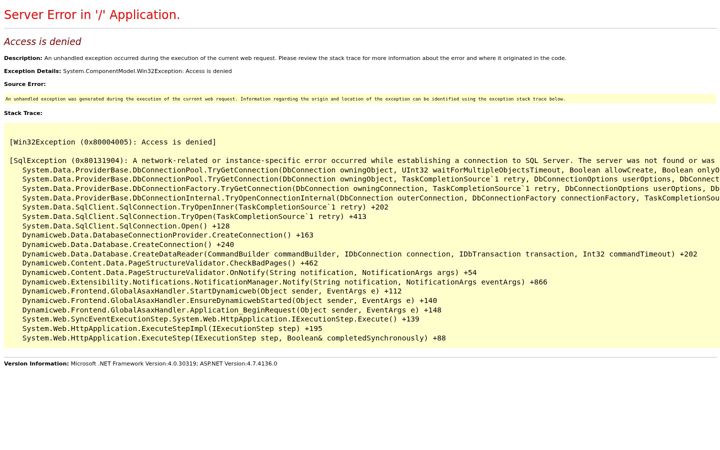
Task: Click the Database.CreateDataReader +202 line
Action: coord(360,254)
